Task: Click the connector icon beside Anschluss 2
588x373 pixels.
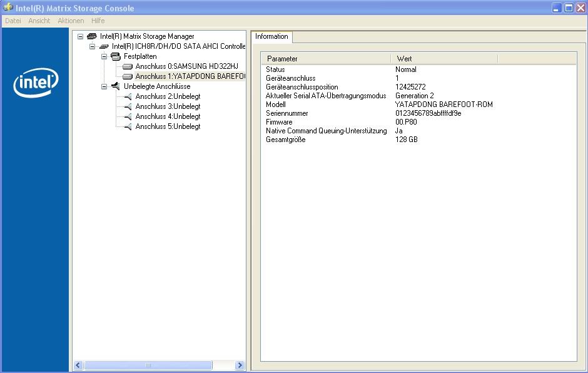Action: (x=128, y=96)
